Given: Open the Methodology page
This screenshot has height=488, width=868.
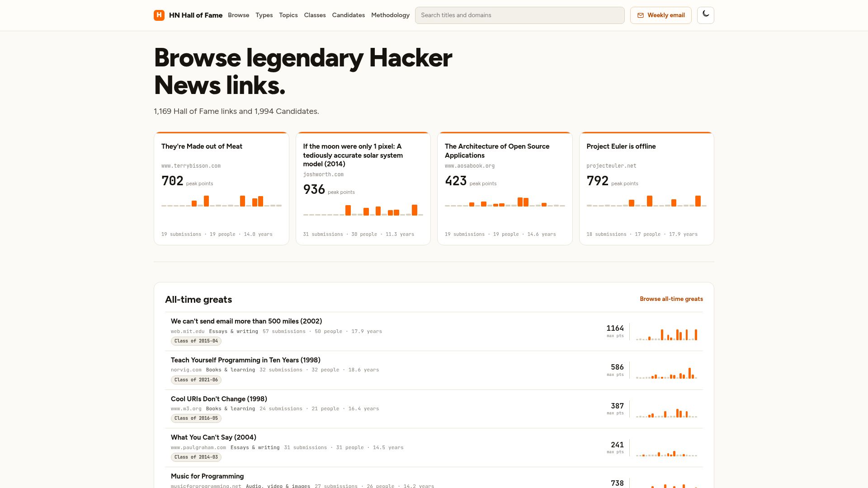Looking at the screenshot, I should pos(391,15).
